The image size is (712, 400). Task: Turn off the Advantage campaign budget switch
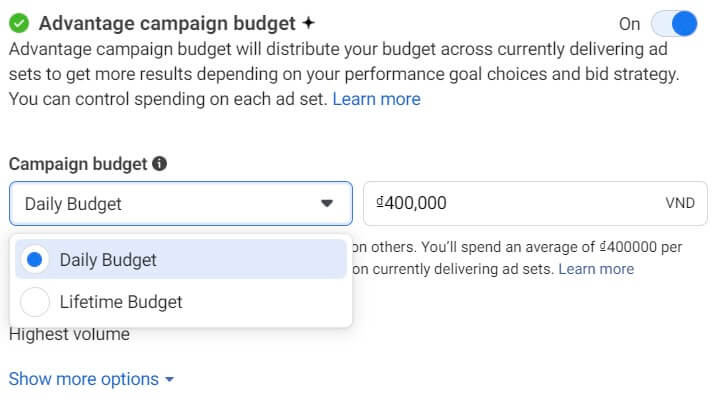(x=673, y=23)
